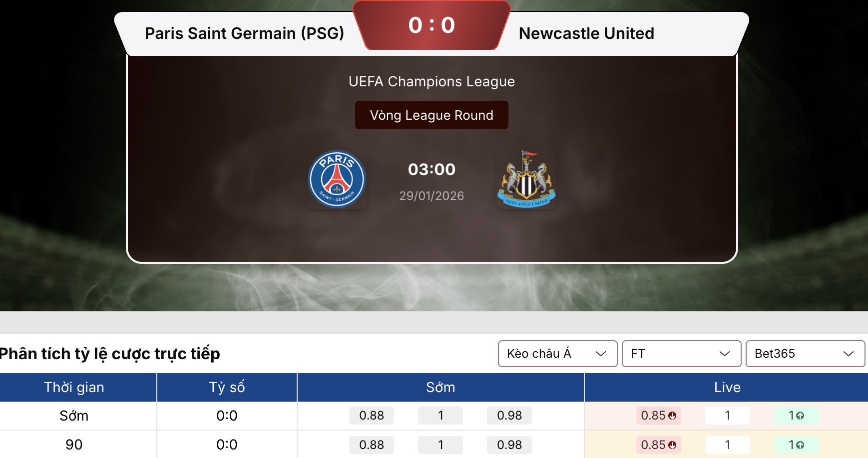Click the Paris Saint Germain club logo
The height and width of the screenshot is (458, 868).
click(337, 180)
